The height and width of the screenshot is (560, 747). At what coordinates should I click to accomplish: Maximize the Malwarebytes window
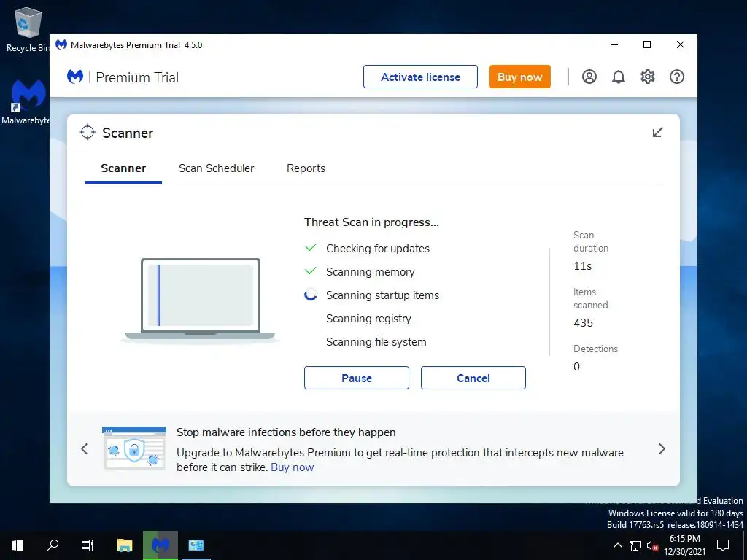coord(647,44)
